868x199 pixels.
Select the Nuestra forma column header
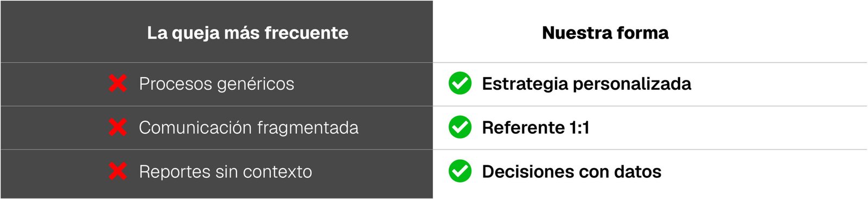click(x=605, y=33)
